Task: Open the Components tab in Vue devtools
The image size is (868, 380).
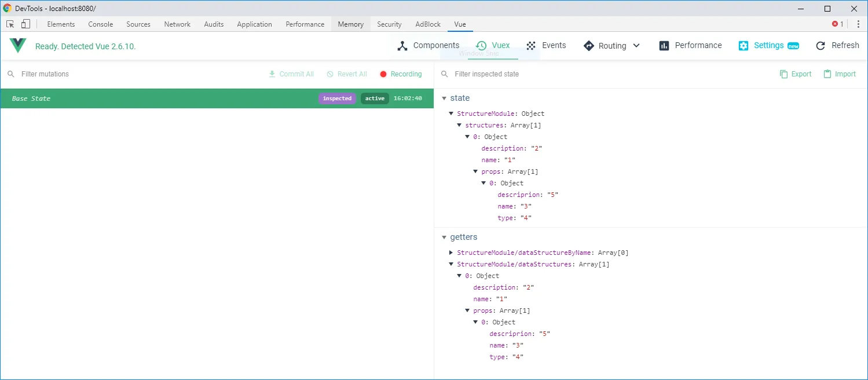Action: (x=428, y=46)
